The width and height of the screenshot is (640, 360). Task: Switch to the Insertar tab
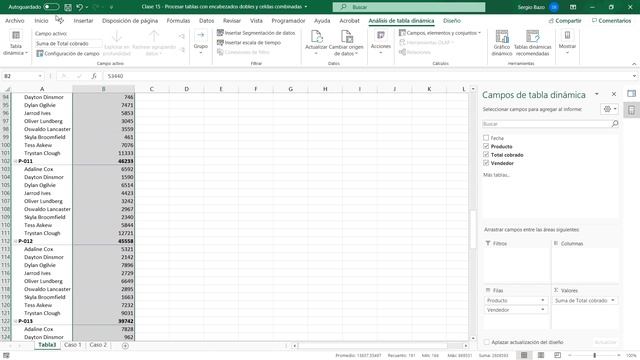83,20
